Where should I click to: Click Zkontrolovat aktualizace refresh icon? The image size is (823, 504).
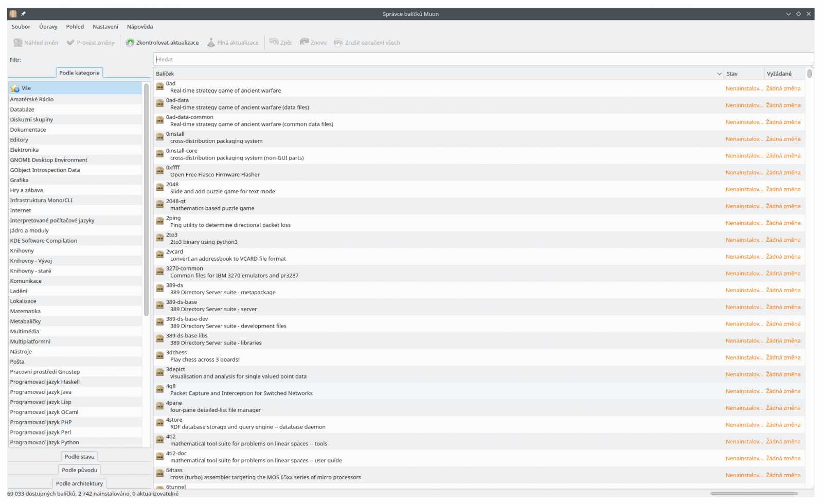point(130,43)
